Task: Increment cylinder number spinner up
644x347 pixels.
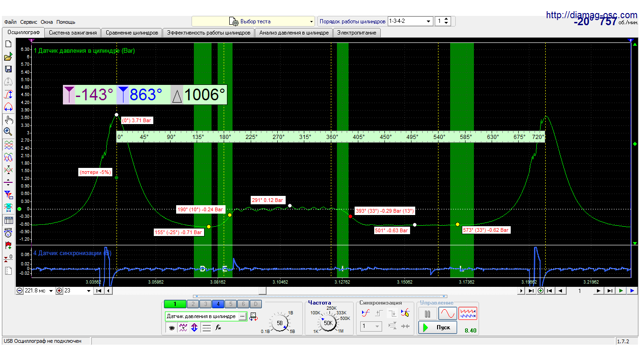Action: pyautogui.click(x=446, y=19)
